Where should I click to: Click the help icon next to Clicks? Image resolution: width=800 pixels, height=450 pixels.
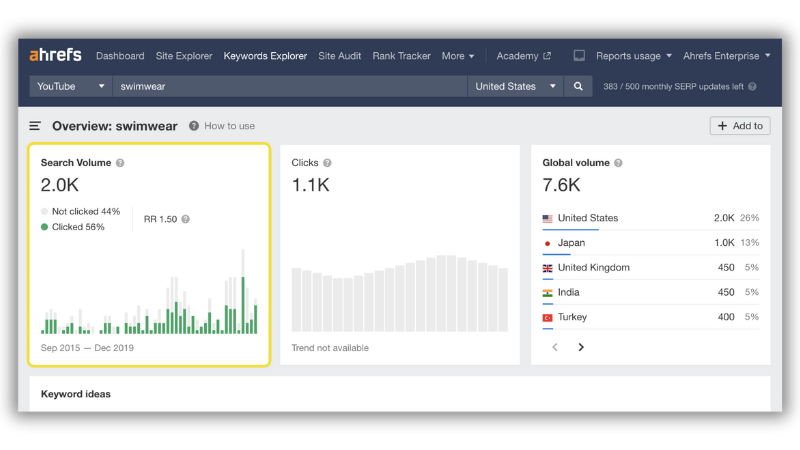click(x=327, y=163)
